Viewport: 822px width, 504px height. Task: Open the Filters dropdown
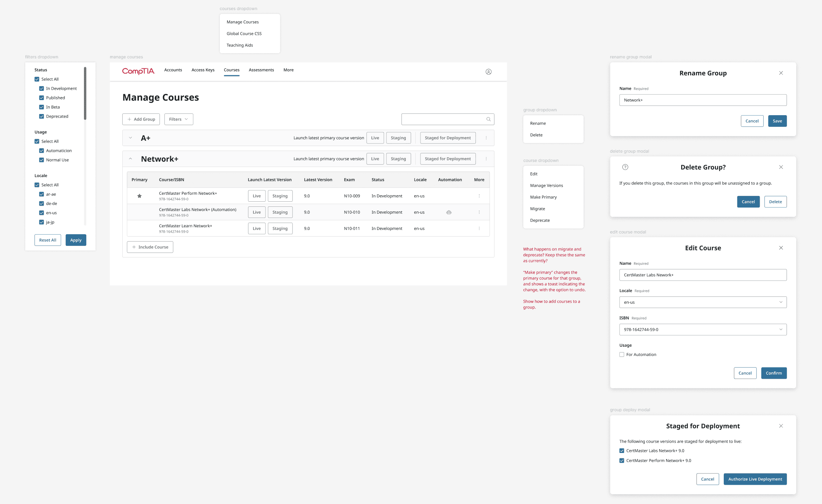178,119
